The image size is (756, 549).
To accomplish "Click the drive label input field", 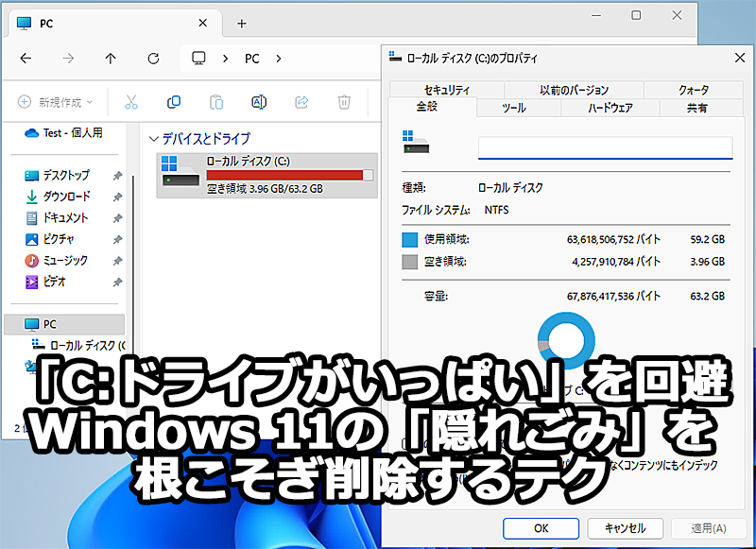I will 606,147.
